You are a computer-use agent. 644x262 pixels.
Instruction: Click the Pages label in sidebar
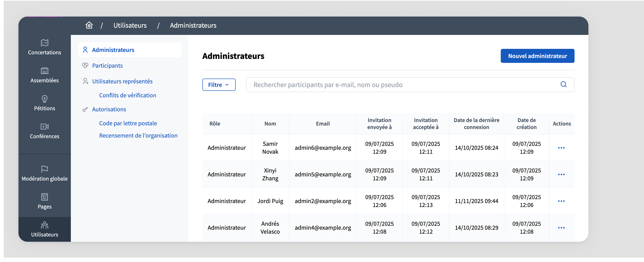(x=45, y=207)
